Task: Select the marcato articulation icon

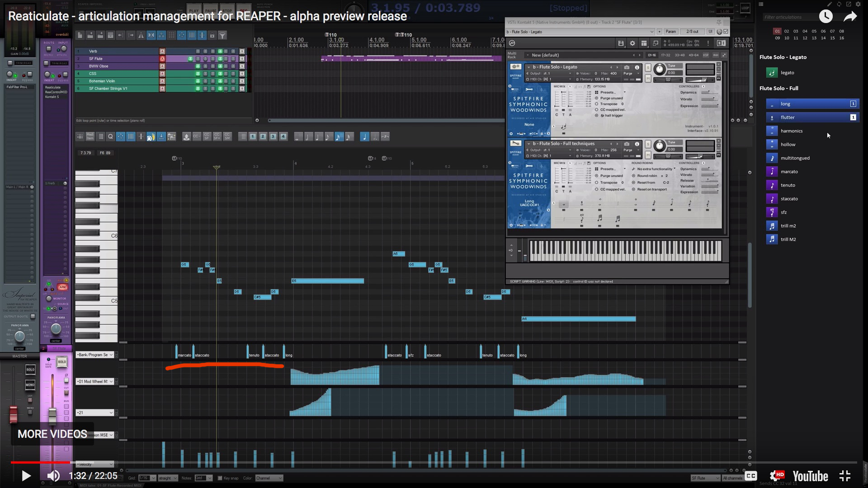Action: [772, 172]
